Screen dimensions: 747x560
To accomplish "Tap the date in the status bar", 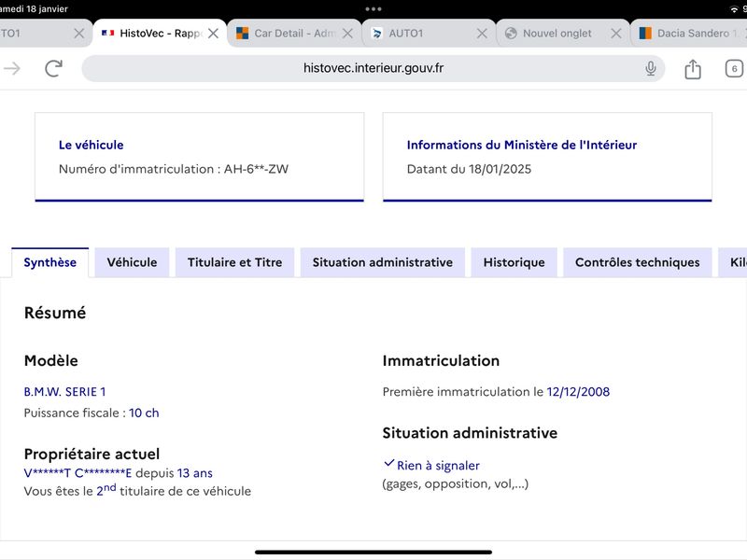I will click(x=34, y=9).
